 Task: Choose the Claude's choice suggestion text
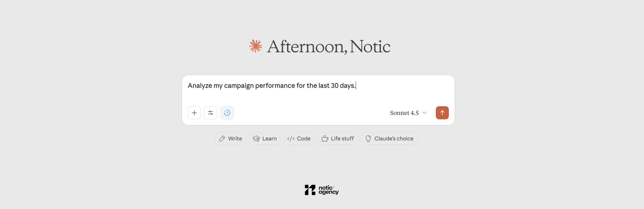394,139
